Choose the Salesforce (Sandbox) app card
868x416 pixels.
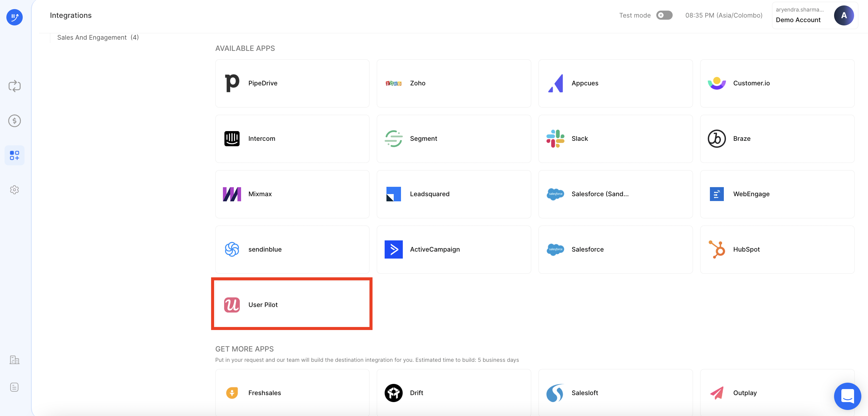point(615,194)
